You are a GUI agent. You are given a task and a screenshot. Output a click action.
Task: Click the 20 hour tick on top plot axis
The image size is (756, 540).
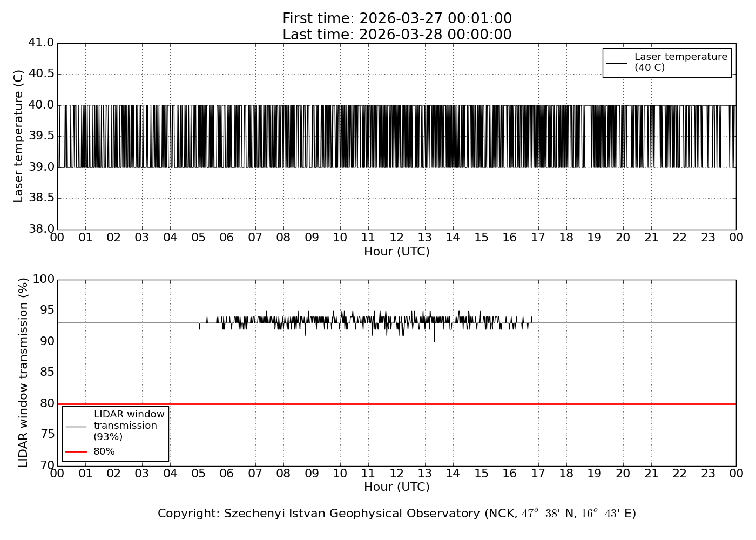pyautogui.click(x=623, y=238)
